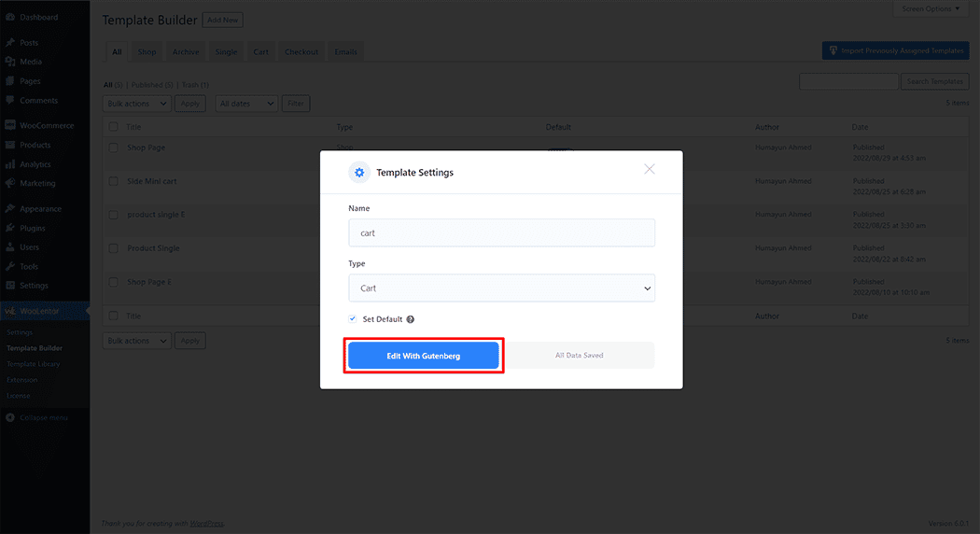Open Template Builder submenu item
The width and height of the screenshot is (980, 534).
[x=35, y=348]
